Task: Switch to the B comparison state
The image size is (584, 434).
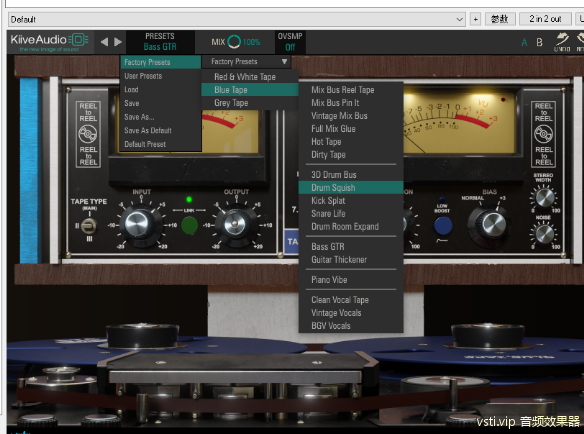Action: (x=539, y=42)
